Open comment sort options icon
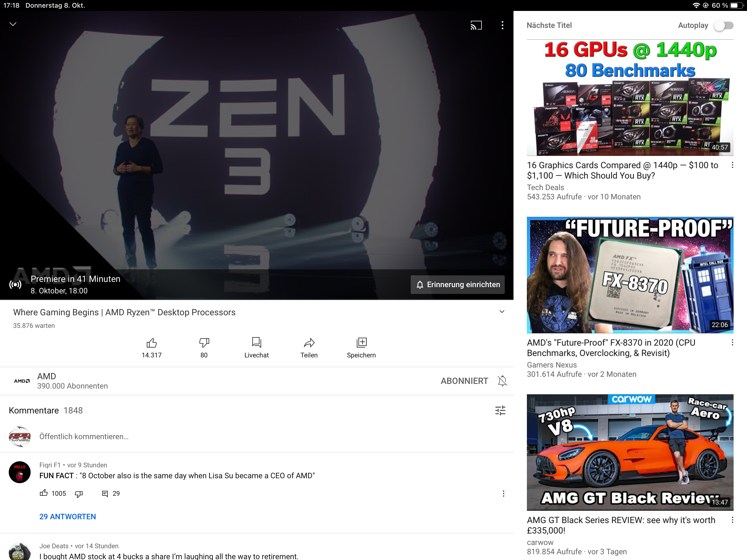The height and width of the screenshot is (560, 747). pyautogui.click(x=500, y=410)
